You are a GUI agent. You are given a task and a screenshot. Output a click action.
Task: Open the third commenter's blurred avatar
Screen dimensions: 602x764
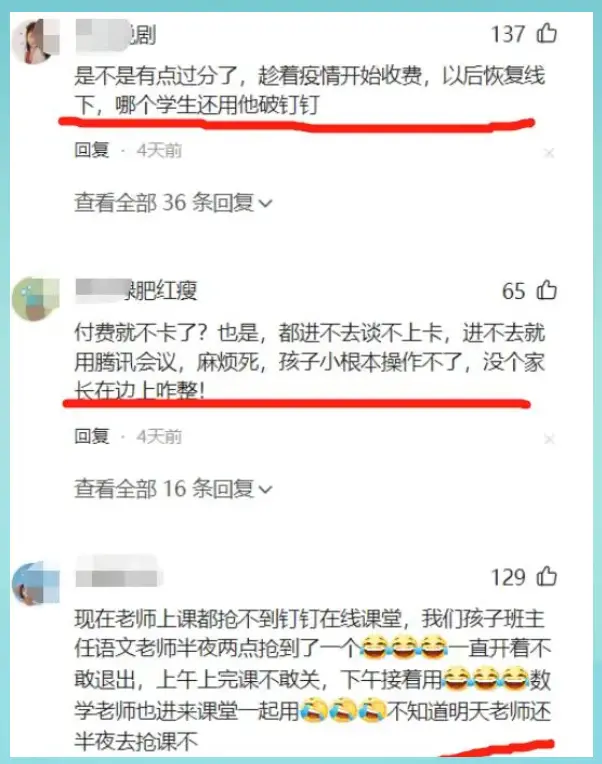(x=36, y=582)
